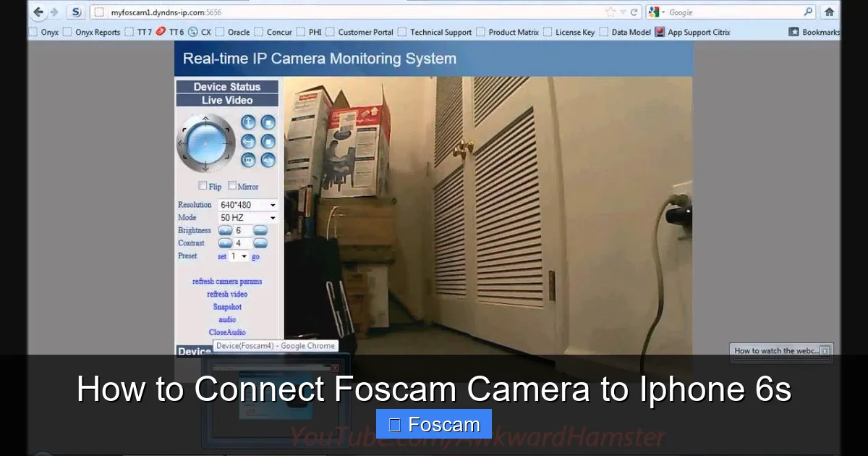Start vertical patrol with the up arrow icon
Screen dimensions: 868x456
coord(247,122)
